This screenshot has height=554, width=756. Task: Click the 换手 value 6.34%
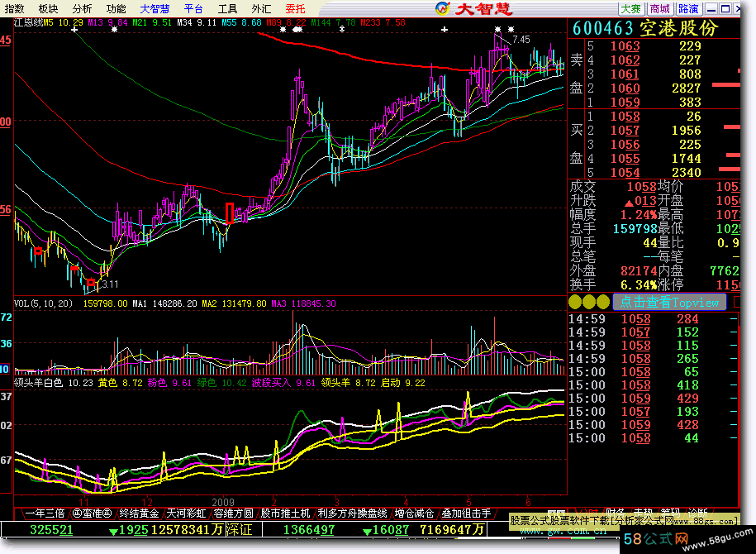tap(639, 284)
